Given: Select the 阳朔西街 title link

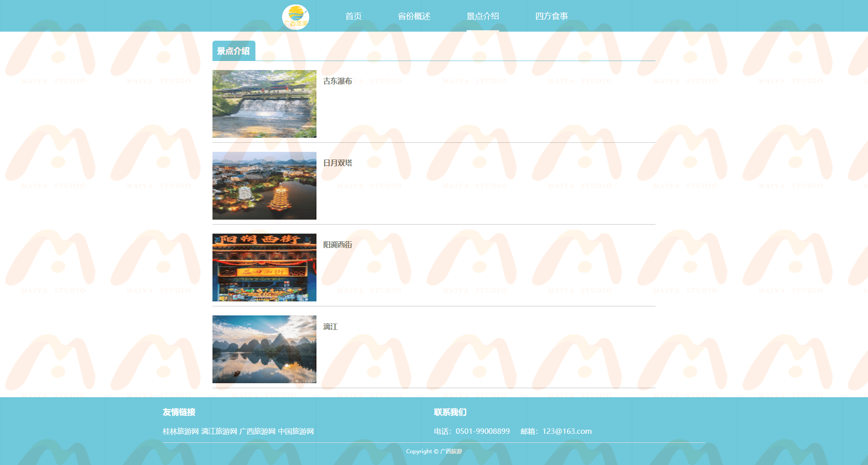Looking at the screenshot, I should (337, 245).
